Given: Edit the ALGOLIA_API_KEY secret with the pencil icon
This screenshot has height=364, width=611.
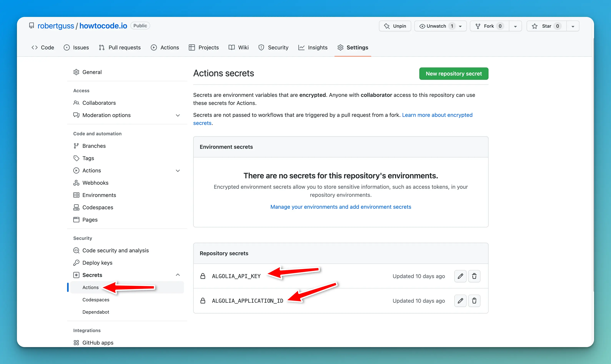Looking at the screenshot, I should [460, 276].
